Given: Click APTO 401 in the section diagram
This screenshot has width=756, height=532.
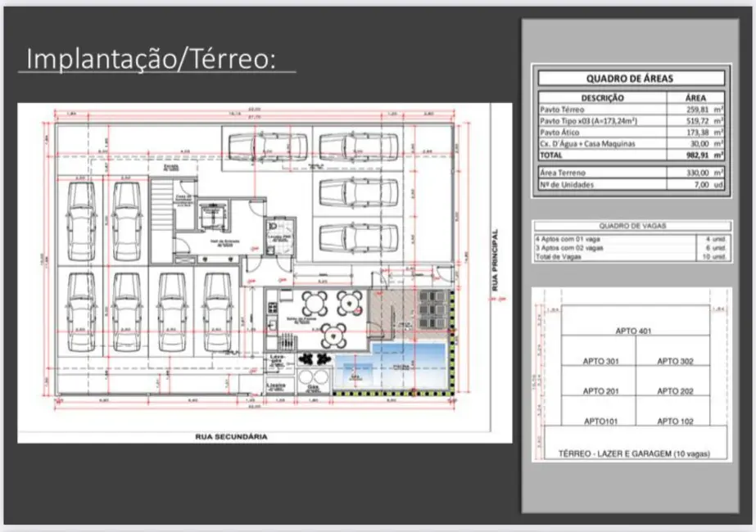Looking at the screenshot, I should (636, 331).
